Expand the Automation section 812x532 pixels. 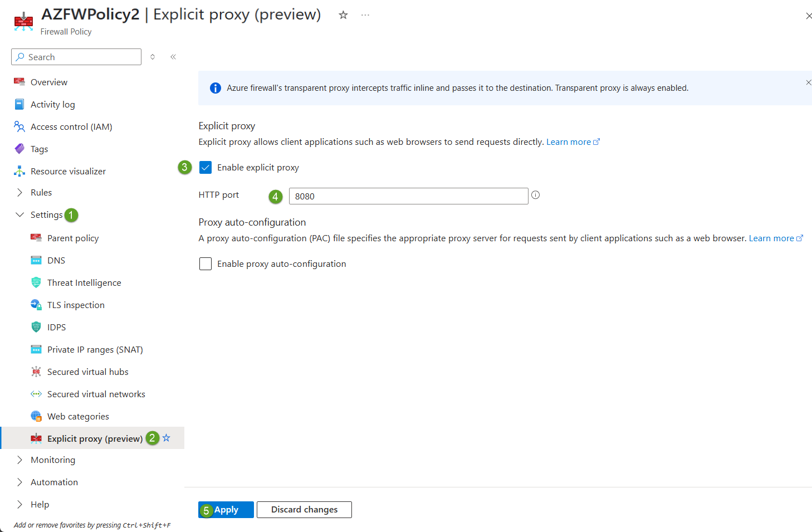pos(19,482)
